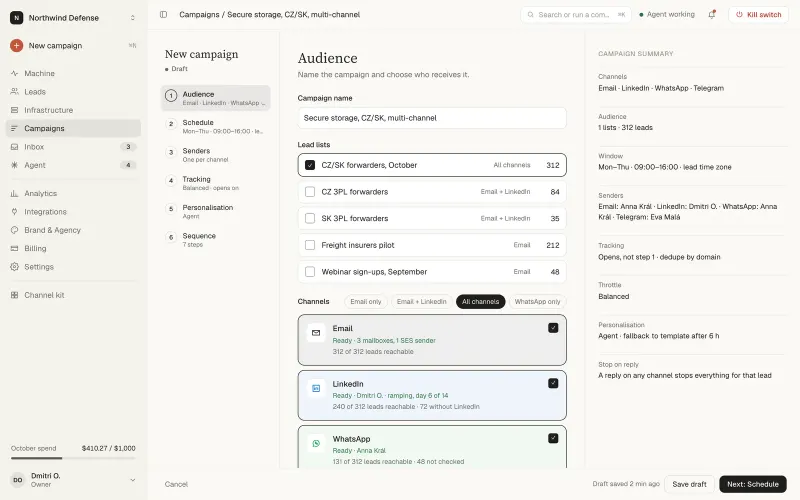Expand the Northwind Defense workspace switcher
Screen dimensions: 800x500
133,18
